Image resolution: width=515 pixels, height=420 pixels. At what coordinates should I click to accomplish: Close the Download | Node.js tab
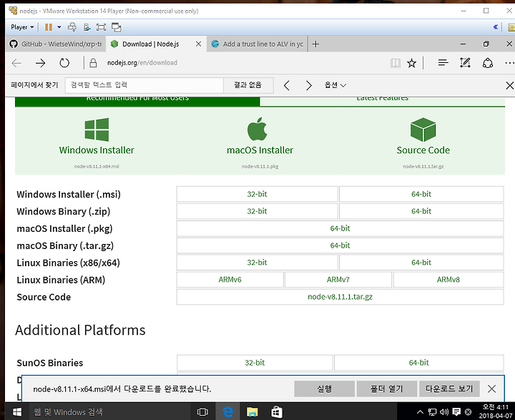coord(198,44)
